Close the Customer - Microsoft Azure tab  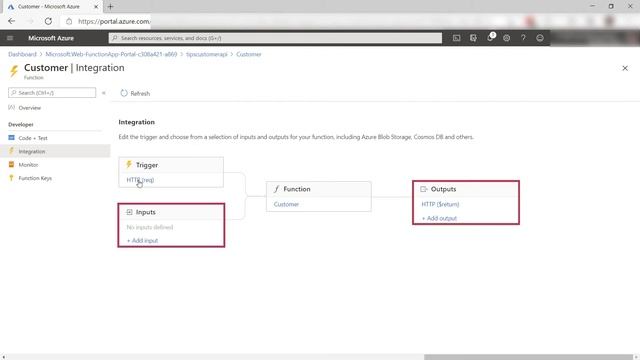click(96, 7)
